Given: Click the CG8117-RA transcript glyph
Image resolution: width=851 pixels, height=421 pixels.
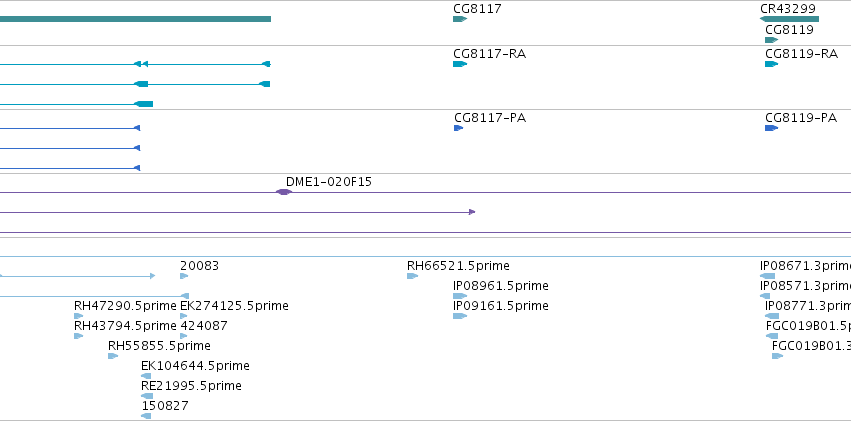Looking at the screenshot, I should pyautogui.click(x=460, y=64).
